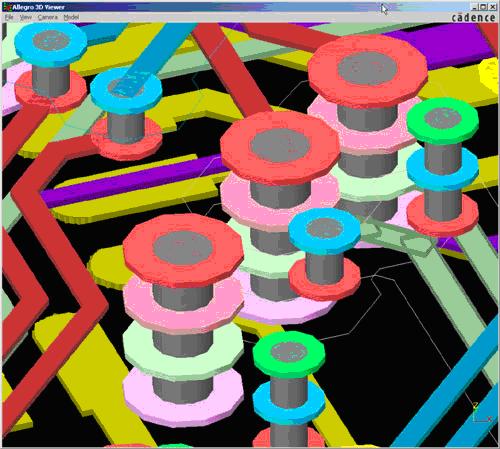Viewport: 500px width, 449px height.
Task: Open the File menu
Action: tap(9, 17)
